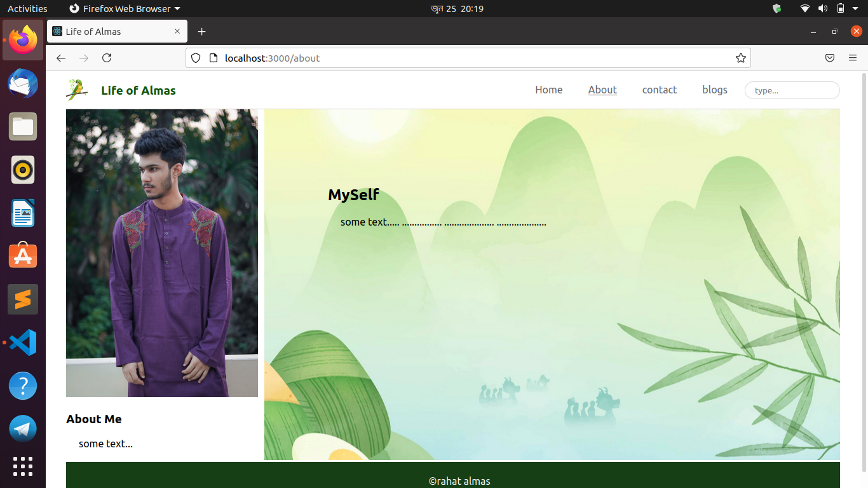Click the type... search field
868x488 pixels.
(792, 90)
